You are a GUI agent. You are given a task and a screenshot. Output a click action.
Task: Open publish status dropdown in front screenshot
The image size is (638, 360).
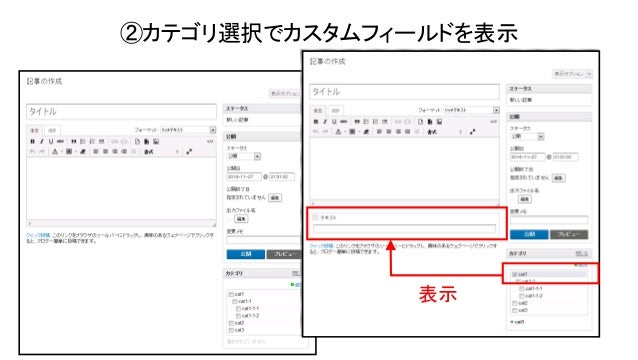pos(527,137)
